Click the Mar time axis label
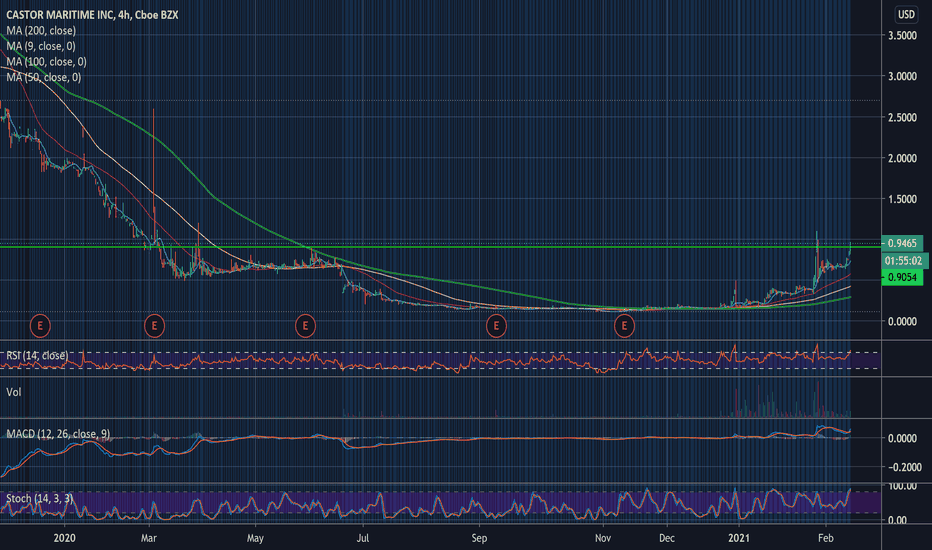Image resolution: width=932 pixels, height=550 pixels. 149,538
